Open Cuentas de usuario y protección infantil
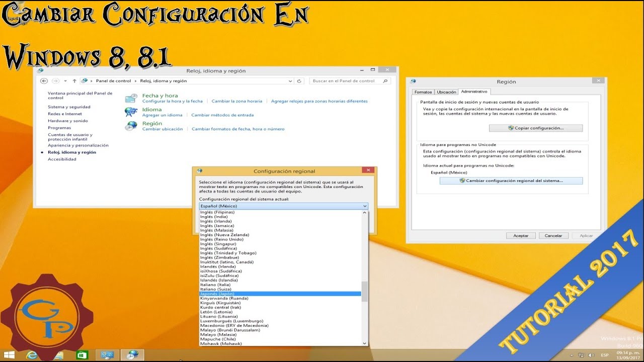The image size is (644, 362). [x=70, y=137]
